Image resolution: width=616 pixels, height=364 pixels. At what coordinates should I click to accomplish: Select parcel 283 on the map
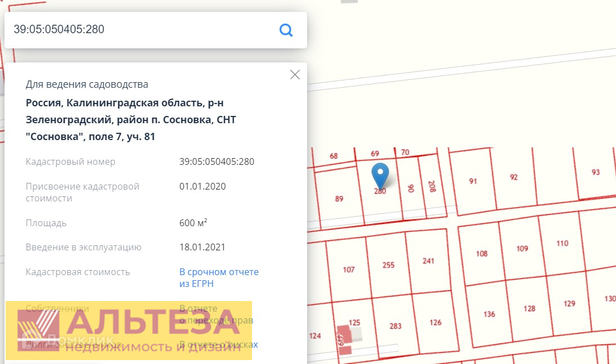click(395, 326)
